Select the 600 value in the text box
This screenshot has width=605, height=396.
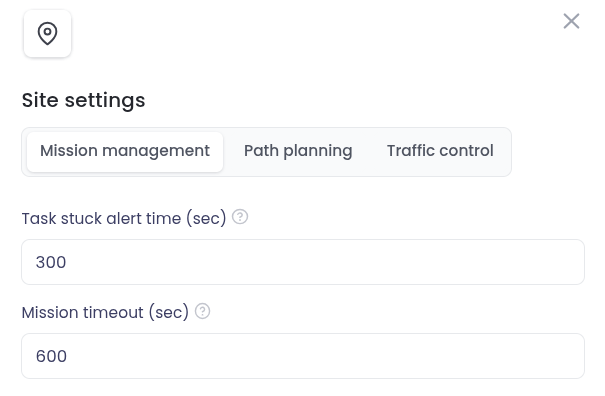coord(51,356)
